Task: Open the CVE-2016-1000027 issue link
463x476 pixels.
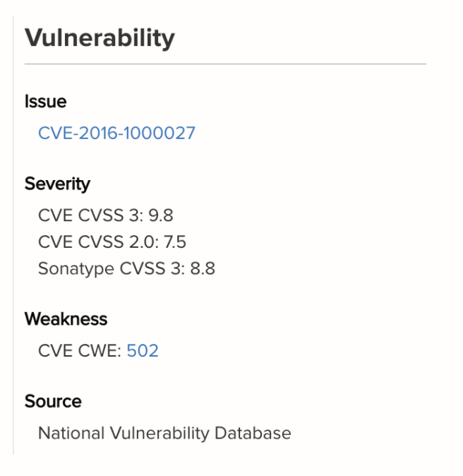Action: click(x=116, y=133)
